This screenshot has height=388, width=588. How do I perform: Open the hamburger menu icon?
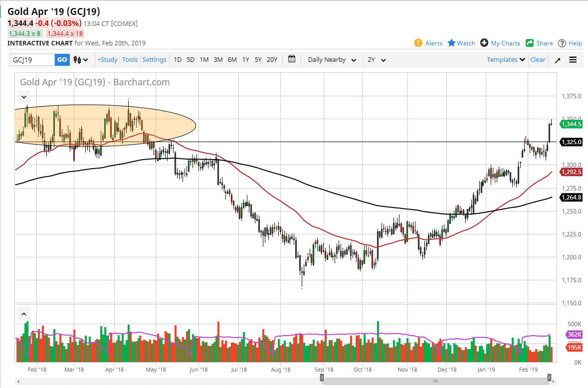(x=573, y=60)
